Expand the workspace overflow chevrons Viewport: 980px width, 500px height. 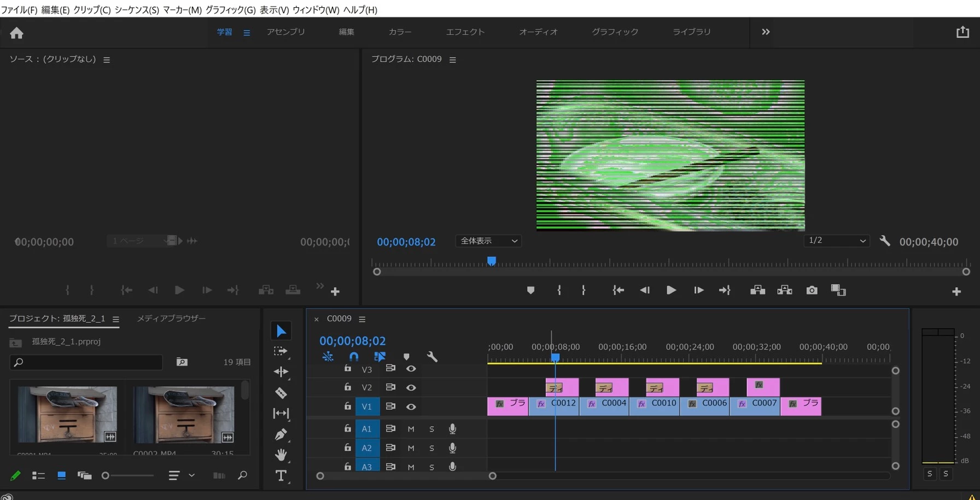click(x=766, y=32)
